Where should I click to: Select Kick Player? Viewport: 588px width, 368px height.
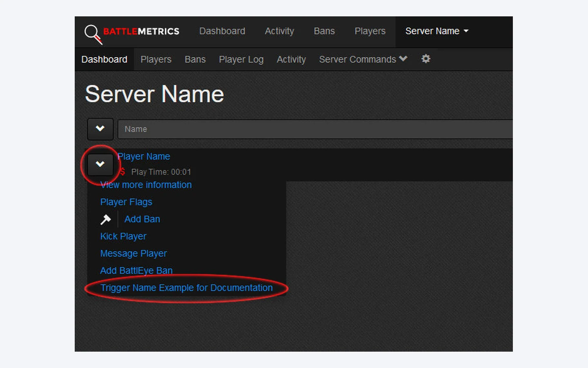click(123, 236)
